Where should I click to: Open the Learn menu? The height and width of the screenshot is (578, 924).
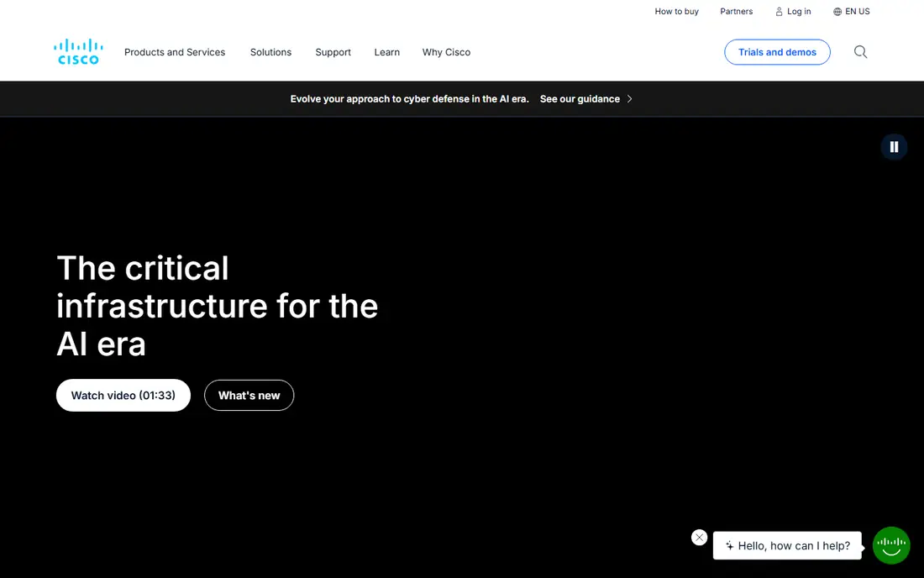pos(386,52)
